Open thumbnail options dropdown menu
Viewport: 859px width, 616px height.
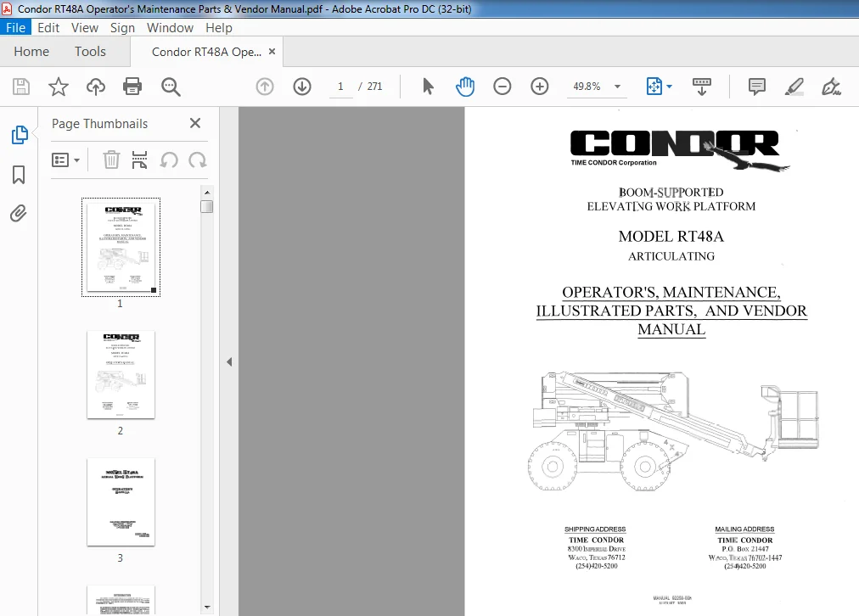65,160
